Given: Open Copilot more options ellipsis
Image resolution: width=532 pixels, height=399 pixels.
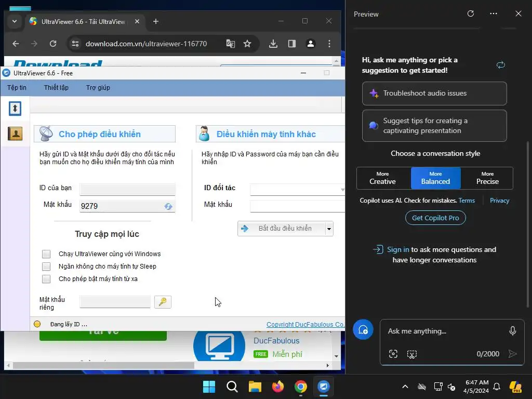Looking at the screenshot, I should [494, 14].
